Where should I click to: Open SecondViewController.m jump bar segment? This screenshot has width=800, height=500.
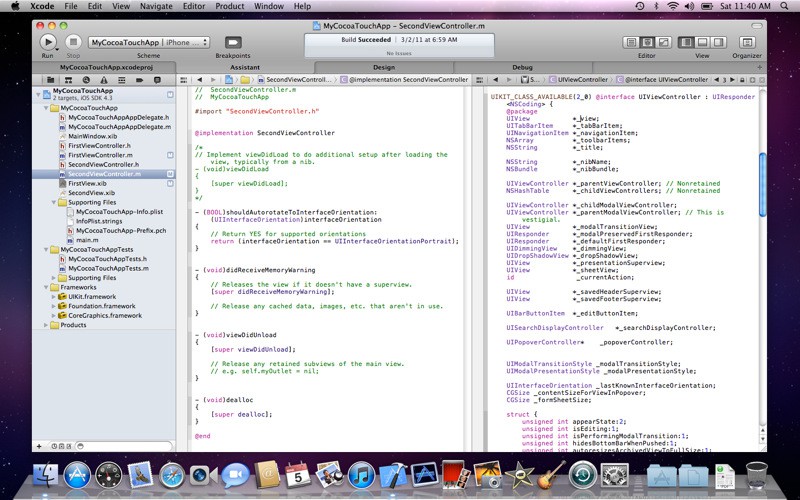295,80
